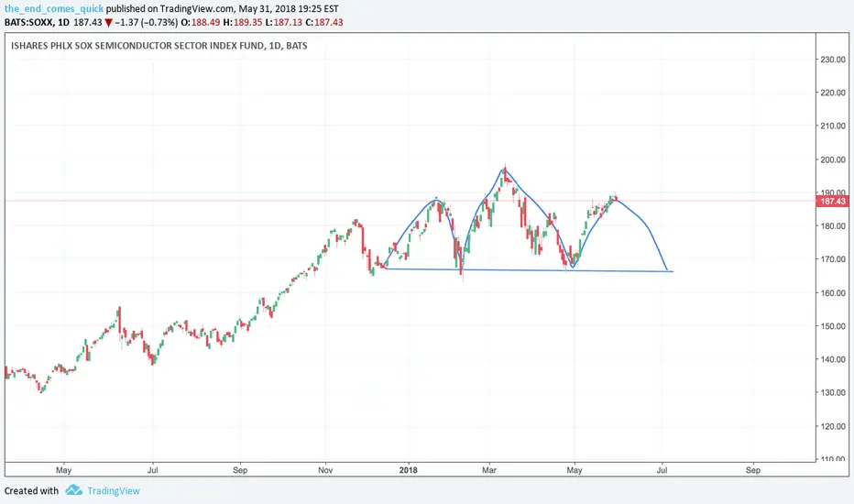Click the red down-triangle change indicator
This screenshot has height=504, width=854.
108,23
